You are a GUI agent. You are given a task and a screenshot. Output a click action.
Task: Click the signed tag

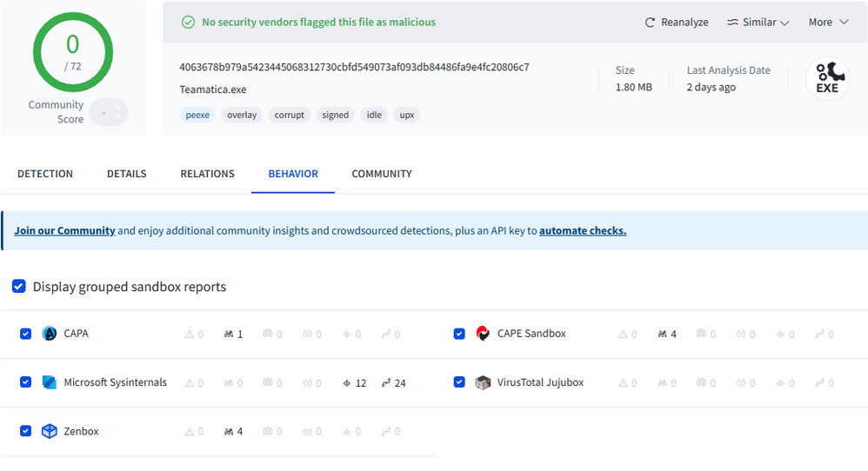336,115
